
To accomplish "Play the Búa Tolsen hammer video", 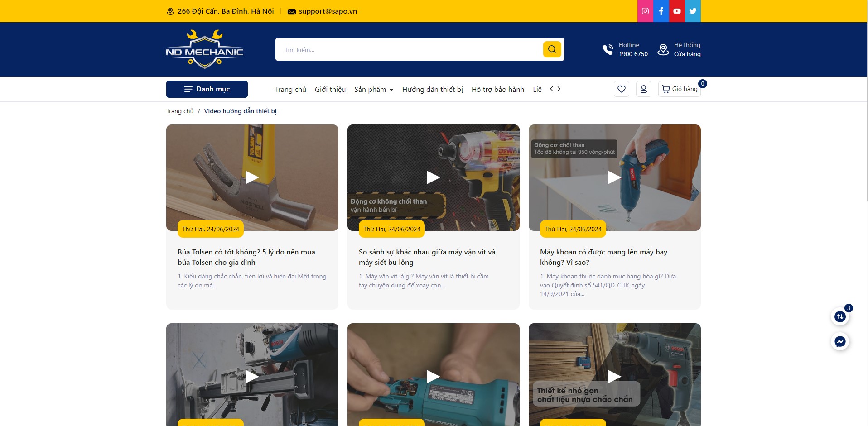I will [252, 177].
